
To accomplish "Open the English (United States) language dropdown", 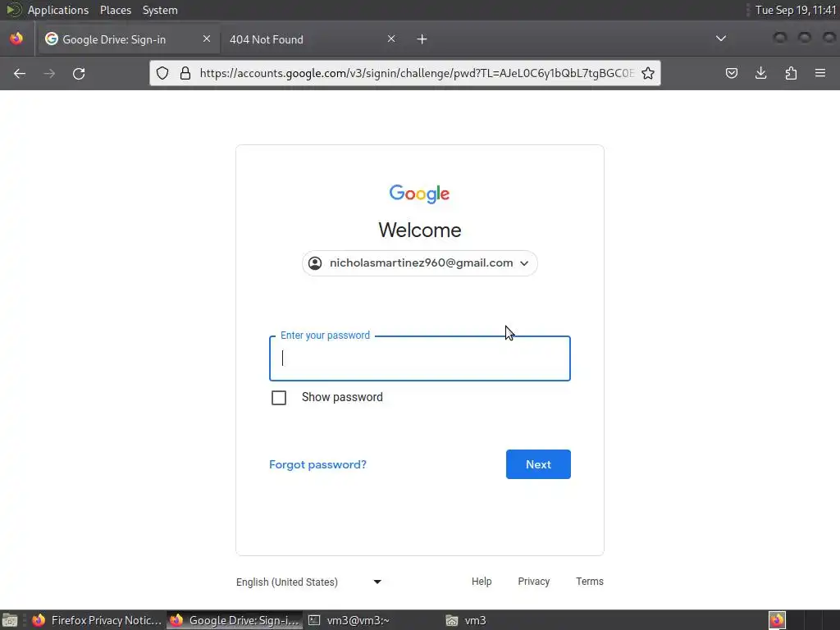I will pos(308,582).
